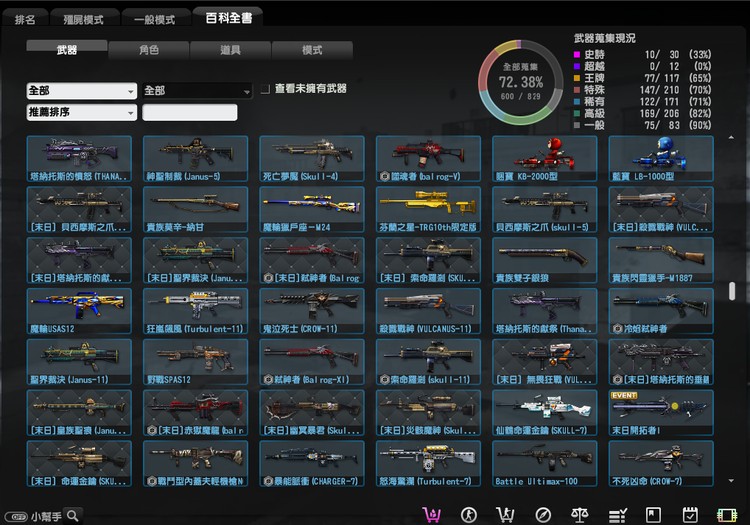The width and height of the screenshot is (750, 525).
Task: Open the 野戰SPAS12 weapon card
Action: point(196,362)
